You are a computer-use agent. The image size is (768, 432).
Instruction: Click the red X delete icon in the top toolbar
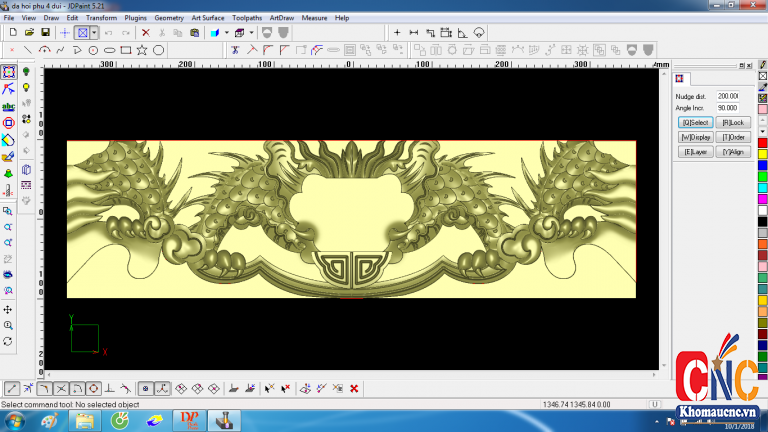coord(146,33)
